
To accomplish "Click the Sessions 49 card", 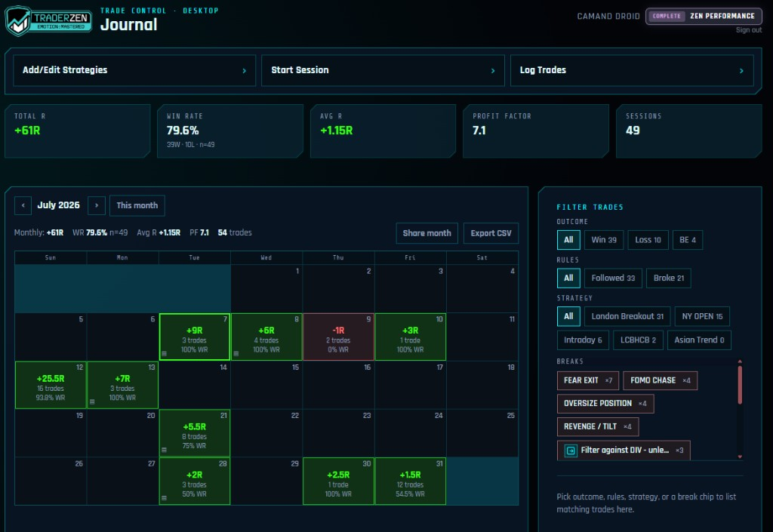I will 689,131.
